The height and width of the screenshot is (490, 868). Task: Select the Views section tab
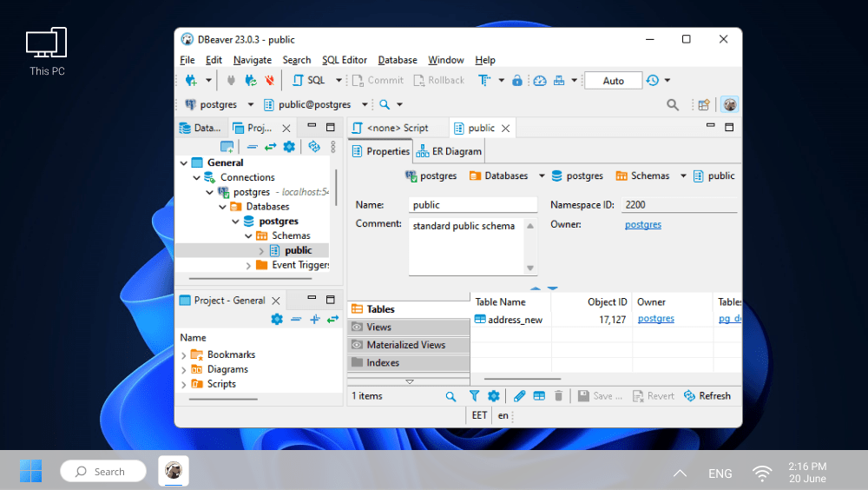click(x=409, y=327)
